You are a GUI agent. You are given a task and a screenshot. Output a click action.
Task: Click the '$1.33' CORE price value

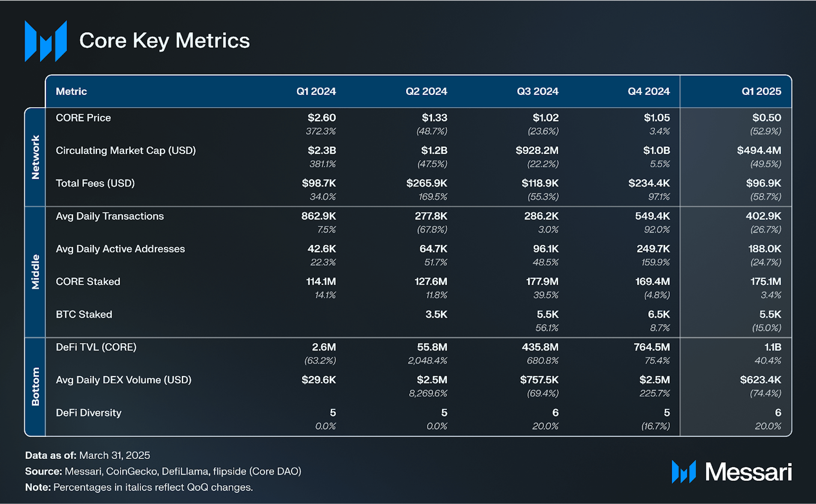tap(435, 118)
